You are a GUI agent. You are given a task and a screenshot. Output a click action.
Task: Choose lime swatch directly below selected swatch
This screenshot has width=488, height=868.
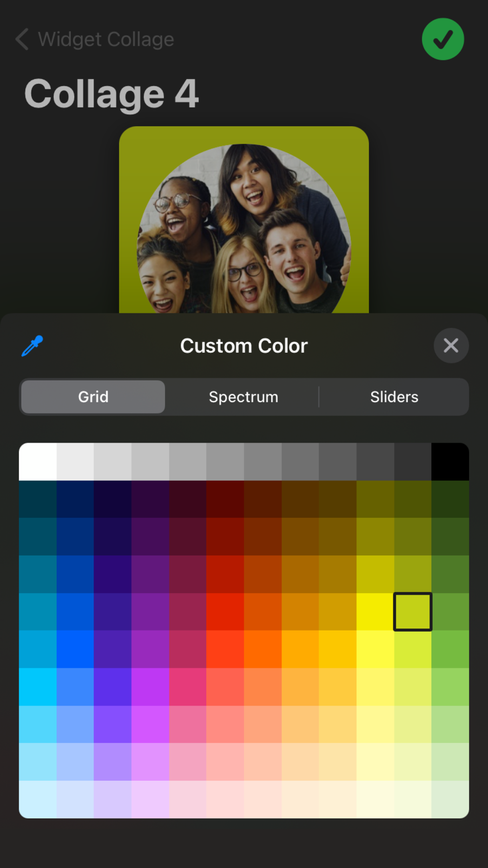pyautogui.click(x=413, y=649)
